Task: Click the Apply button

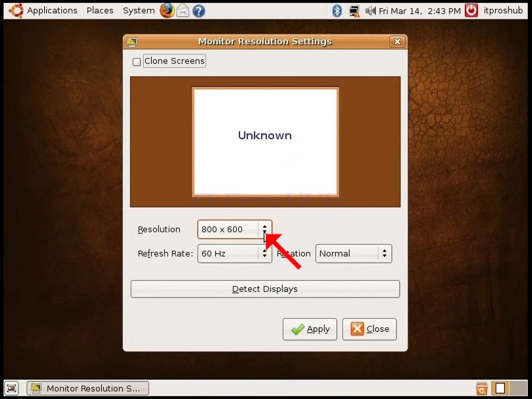Action: pyautogui.click(x=310, y=329)
